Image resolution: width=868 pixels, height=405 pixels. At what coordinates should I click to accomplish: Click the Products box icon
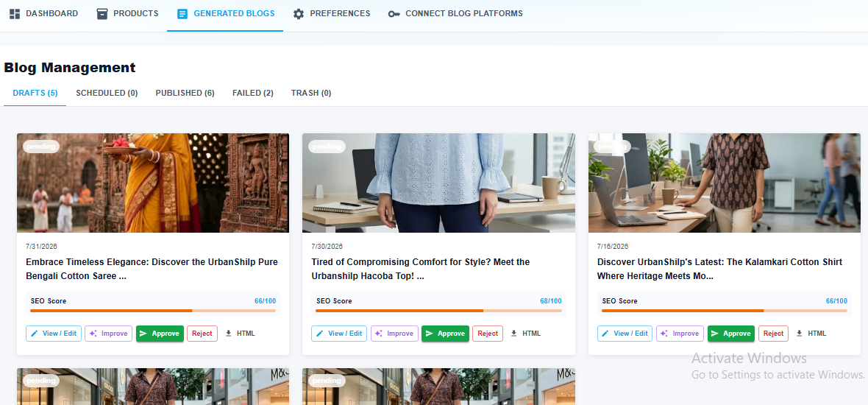(x=102, y=14)
